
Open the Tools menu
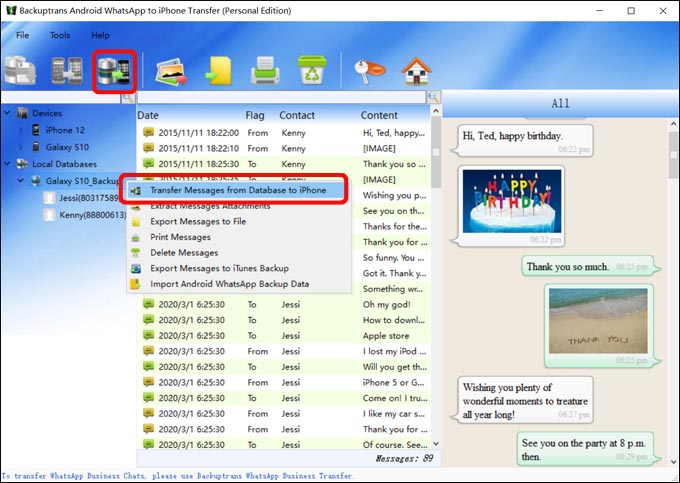(x=60, y=35)
